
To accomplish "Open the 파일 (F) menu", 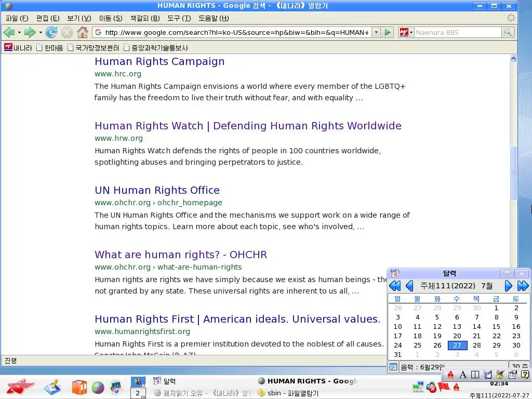I will pos(17,18).
